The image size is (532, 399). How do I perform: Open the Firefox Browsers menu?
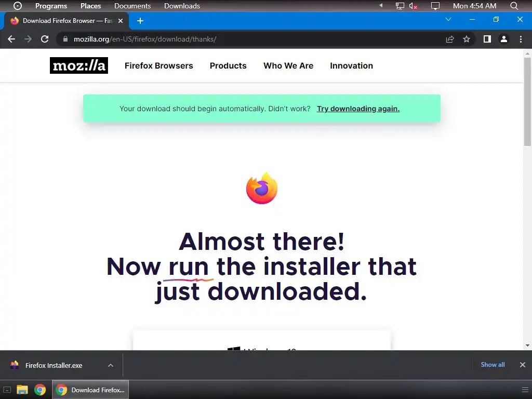[x=159, y=66]
